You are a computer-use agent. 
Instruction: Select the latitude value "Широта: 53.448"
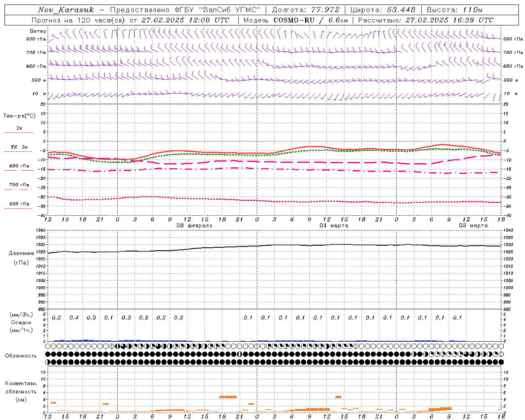[x=383, y=10]
